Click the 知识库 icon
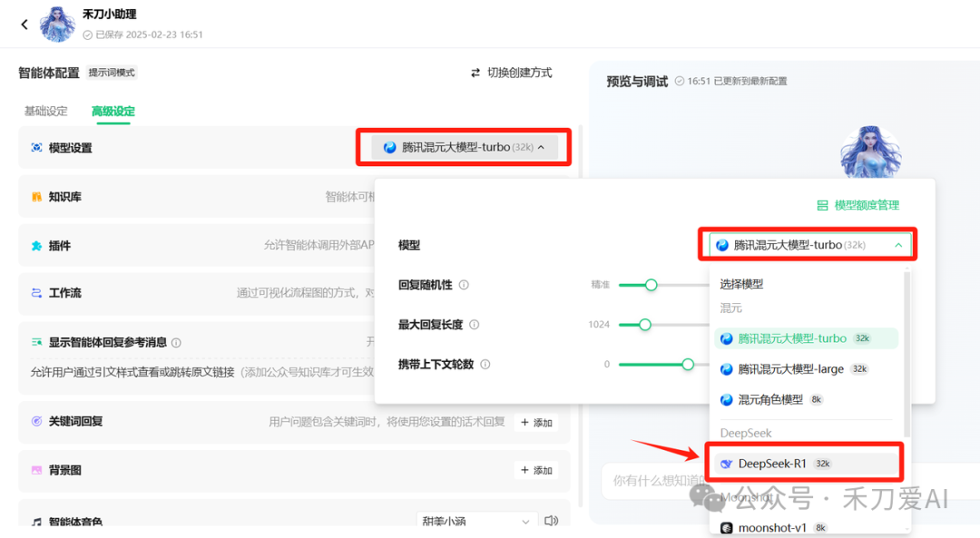This screenshot has height=538, width=980. pyautogui.click(x=37, y=197)
